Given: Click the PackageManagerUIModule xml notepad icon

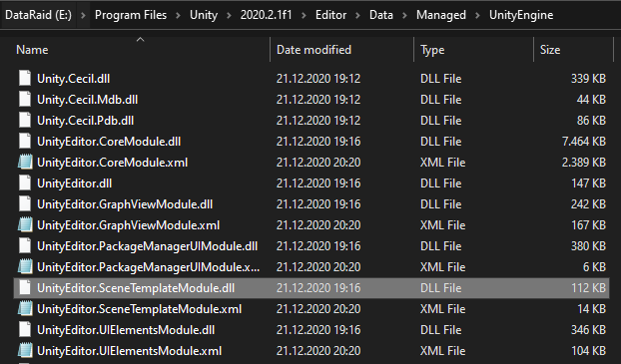Looking at the screenshot, I should click(25, 267).
